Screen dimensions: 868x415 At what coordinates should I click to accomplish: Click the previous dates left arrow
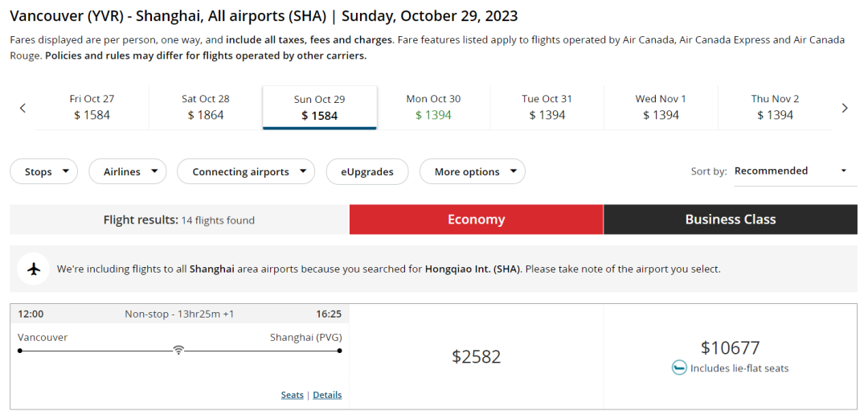coord(23,108)
